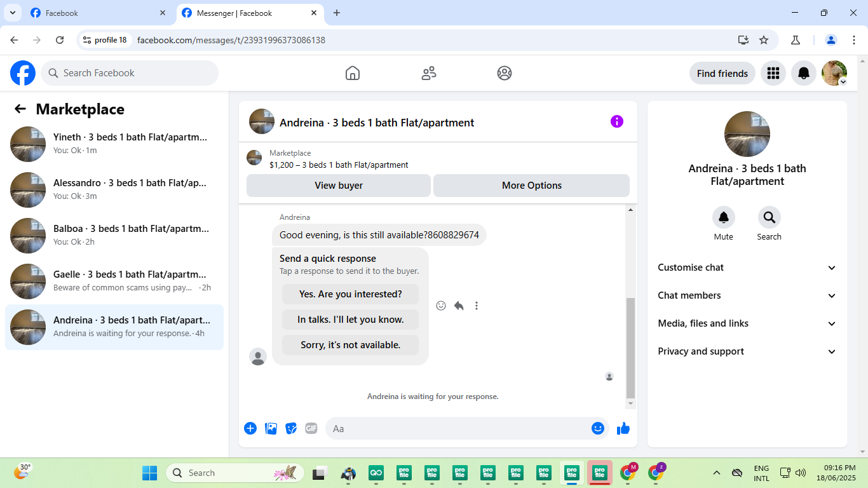
Task: Open the Gaelle conversation
Action: 114,281
